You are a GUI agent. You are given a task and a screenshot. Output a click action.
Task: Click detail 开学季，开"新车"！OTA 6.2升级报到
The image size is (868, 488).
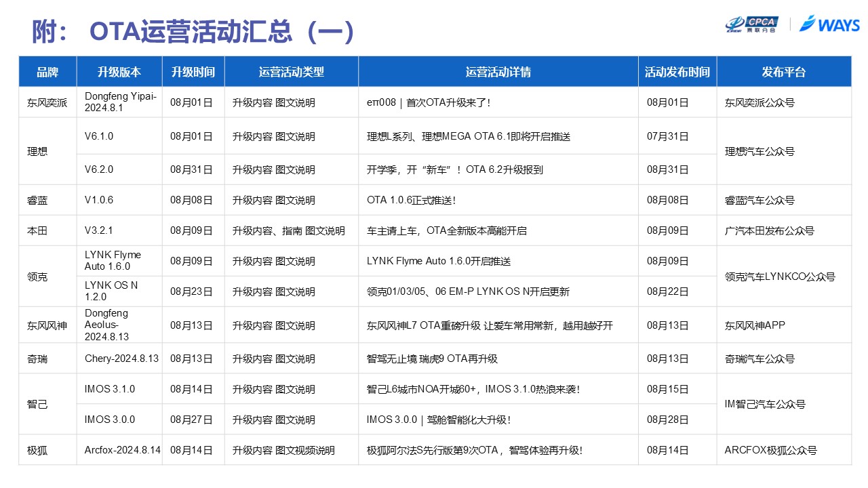click(455, 169)
